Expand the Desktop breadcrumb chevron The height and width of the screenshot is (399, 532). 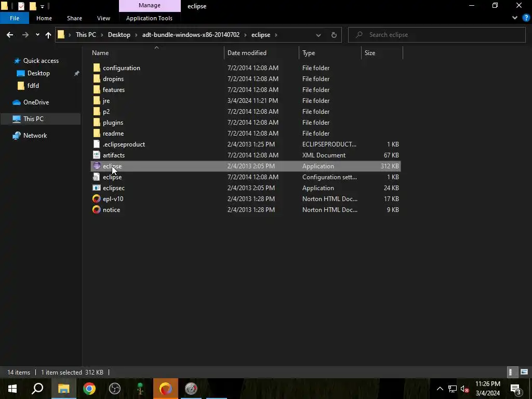point(136,35)
